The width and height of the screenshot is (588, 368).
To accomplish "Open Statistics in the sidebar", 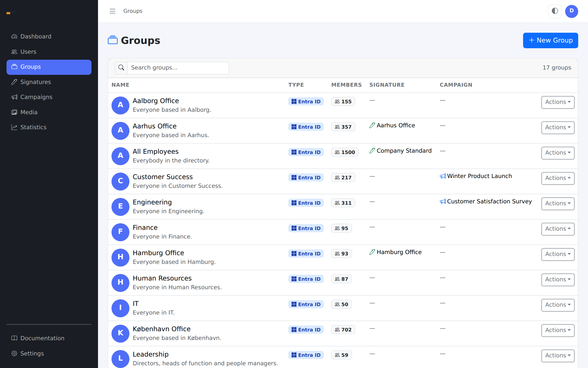I will click(x=49, y=127).
